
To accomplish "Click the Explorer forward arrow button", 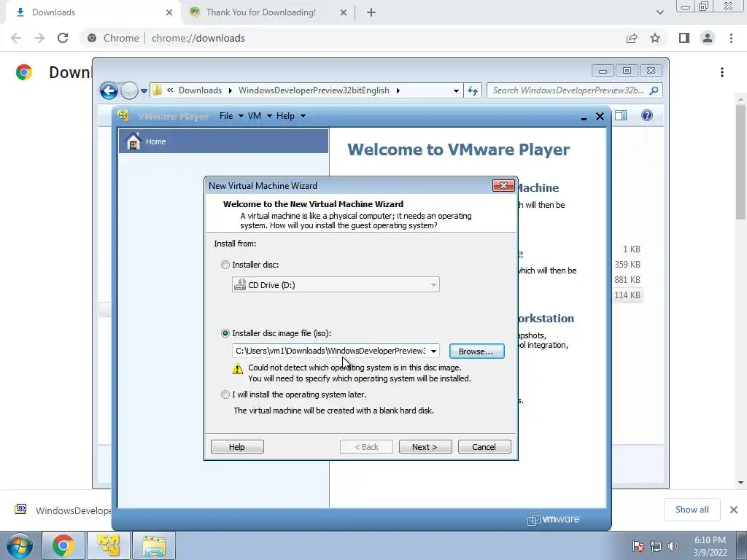I will (x=129, y=90).
